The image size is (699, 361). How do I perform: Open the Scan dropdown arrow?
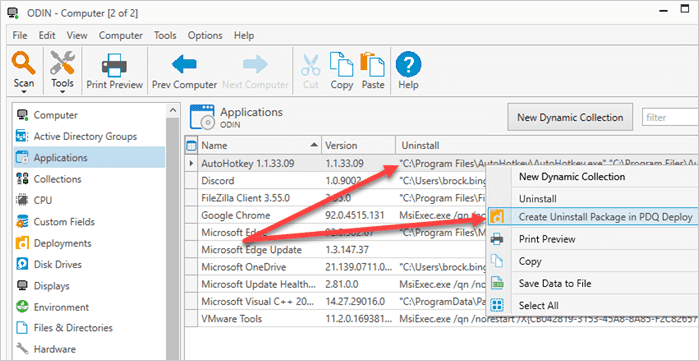pyautogui.click(x=24, y=92)
